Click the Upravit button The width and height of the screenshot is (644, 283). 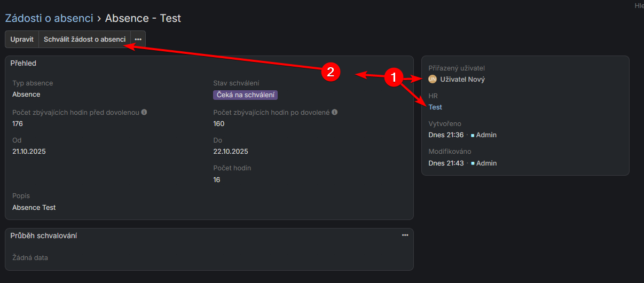[22, 40]
